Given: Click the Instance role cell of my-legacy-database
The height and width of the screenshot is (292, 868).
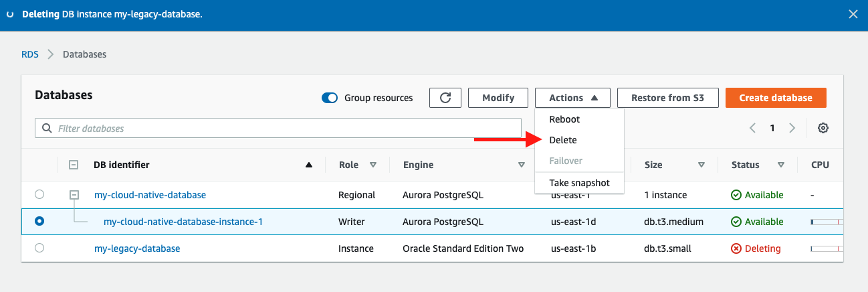Looking at the screenshot, I should click(356, 248).
